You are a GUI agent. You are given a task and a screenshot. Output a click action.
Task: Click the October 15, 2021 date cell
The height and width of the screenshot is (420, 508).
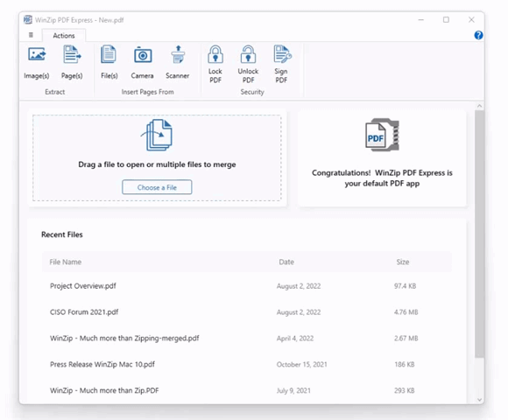(301, 365)
